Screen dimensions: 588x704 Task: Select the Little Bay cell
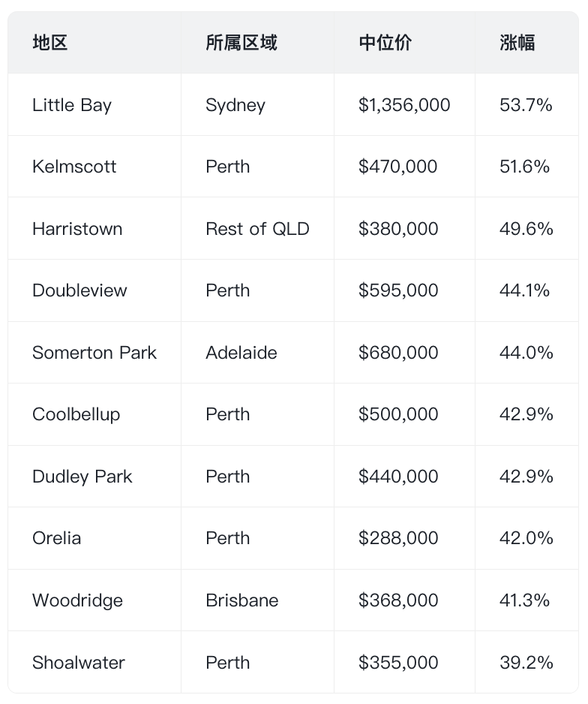[72, 105]
